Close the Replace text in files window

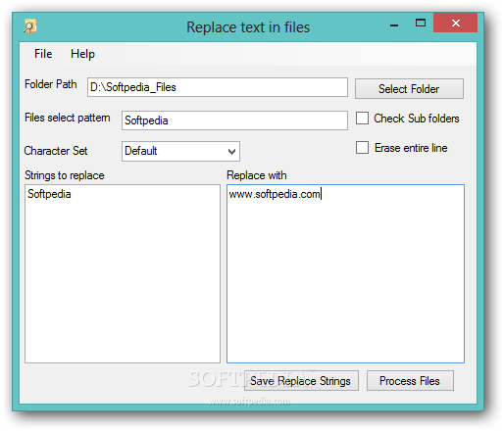click(x=455, y=23)
